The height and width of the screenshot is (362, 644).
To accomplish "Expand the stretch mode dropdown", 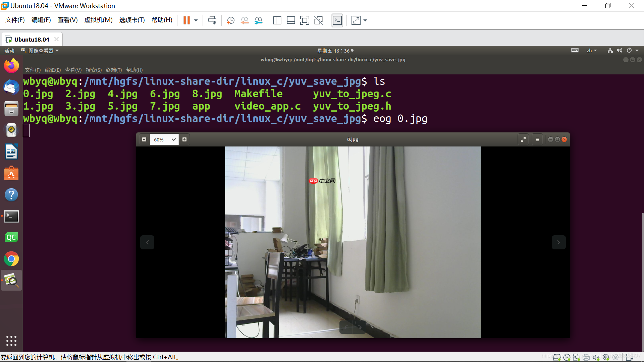I will coord(365,20).
